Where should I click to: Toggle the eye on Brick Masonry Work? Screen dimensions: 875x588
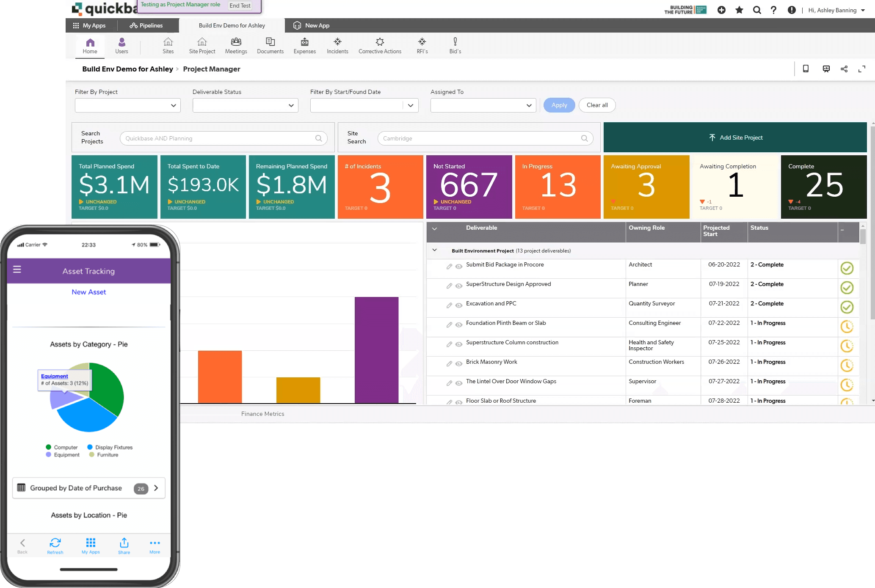[x=459, y=364]
